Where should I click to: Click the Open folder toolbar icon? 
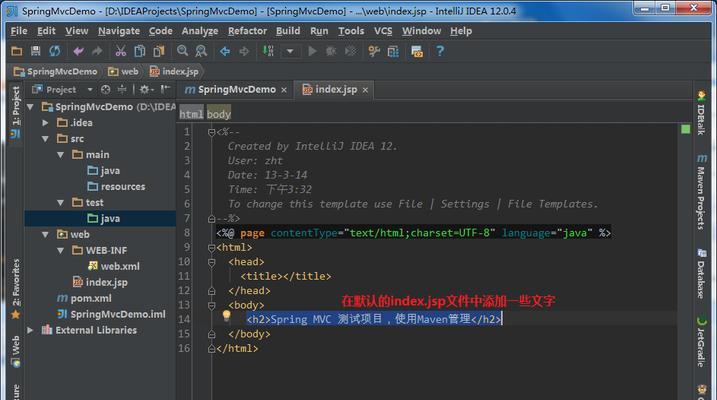[x=16, y=51]
